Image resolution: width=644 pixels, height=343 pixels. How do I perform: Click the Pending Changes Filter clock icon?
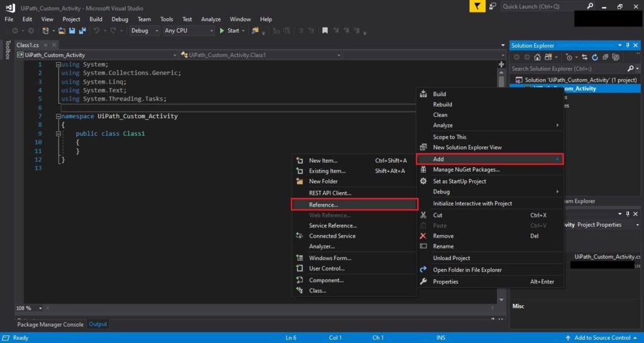tap(569, 57)
